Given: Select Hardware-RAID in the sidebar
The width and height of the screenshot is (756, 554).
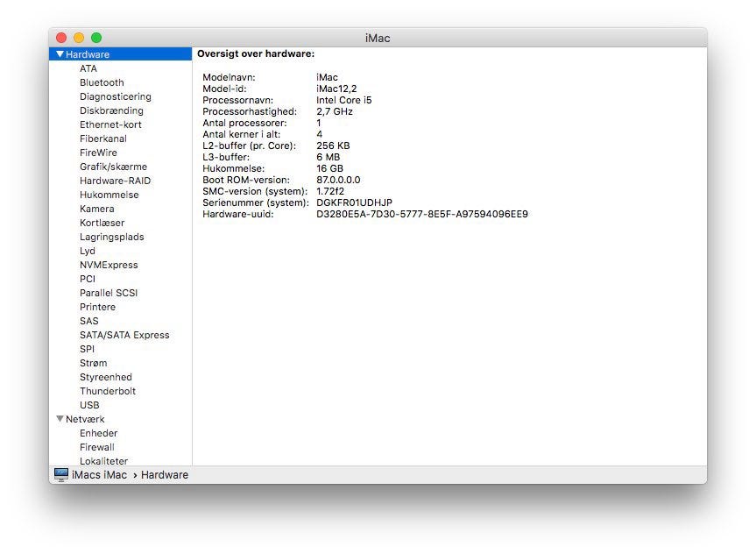Looking at the screenshot, I should coord(116,181).
